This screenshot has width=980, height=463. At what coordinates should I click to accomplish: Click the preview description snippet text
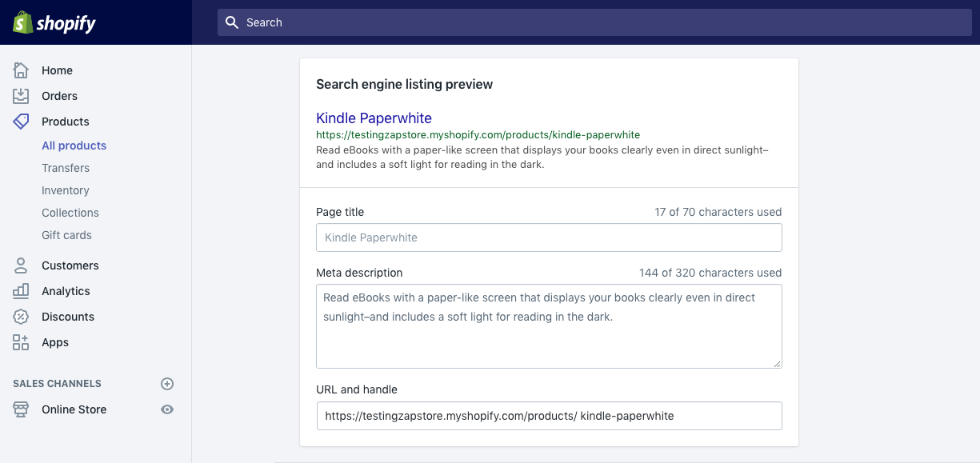pyautogui.click(x=542, y=158)
